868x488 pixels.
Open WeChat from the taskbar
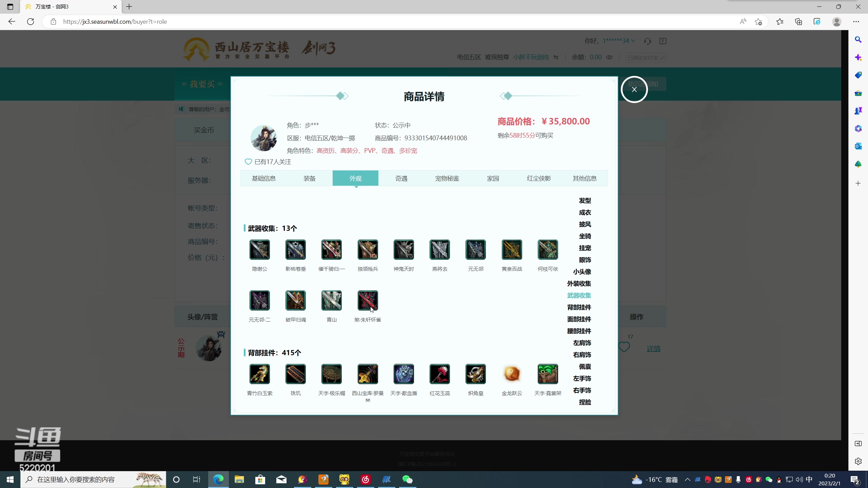tap(407, 480)
